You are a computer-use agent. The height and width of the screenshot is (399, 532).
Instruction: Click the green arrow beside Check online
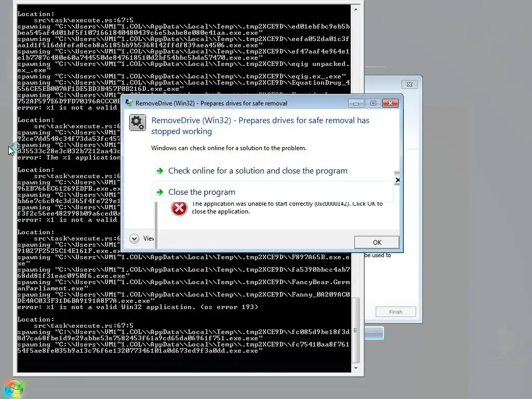(159, 170)
